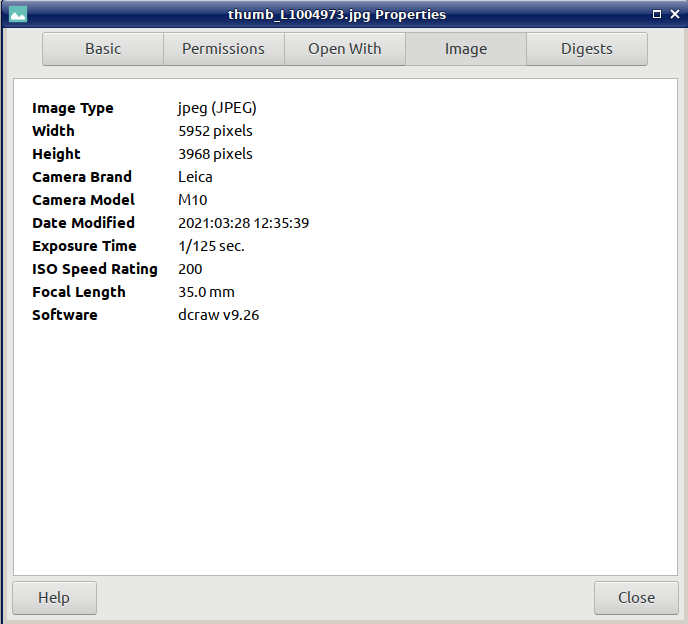Click the Leica camera brand value
Screen dimensions: 688x624
[195, 177]
